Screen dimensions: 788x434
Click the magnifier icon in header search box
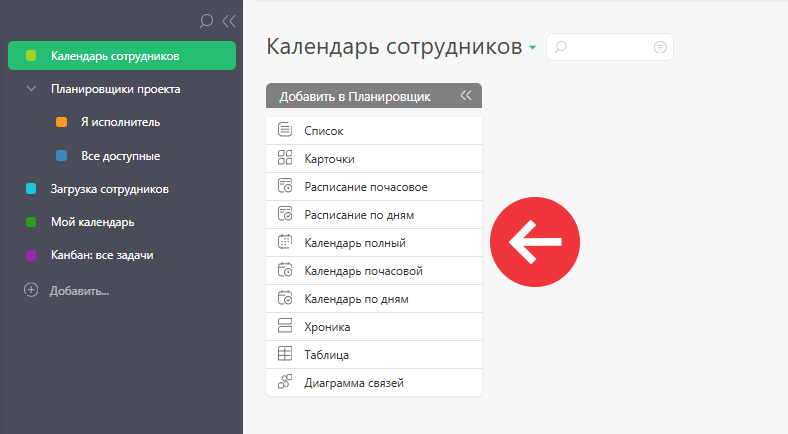click(x=560, y=47)
